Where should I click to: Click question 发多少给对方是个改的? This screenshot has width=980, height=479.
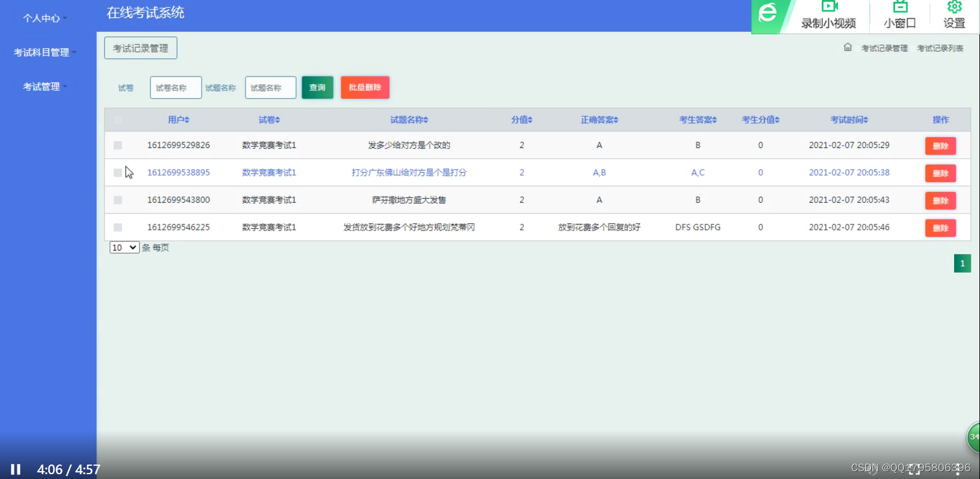[409, 145]
